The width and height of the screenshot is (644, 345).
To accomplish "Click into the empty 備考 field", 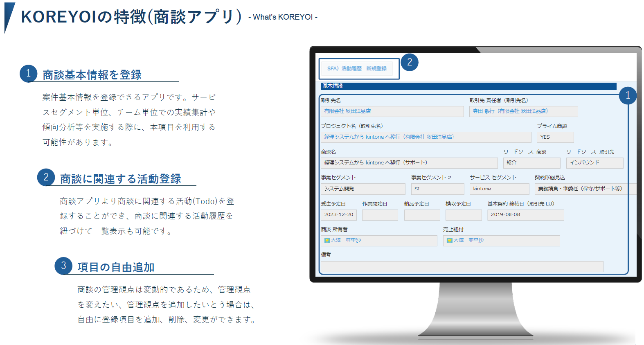I will [462, 266].
